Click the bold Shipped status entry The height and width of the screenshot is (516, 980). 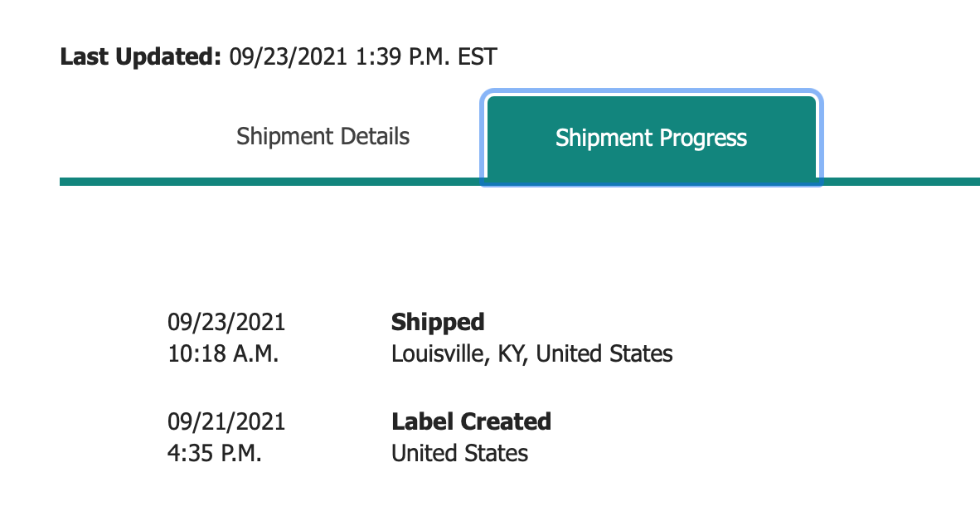438,322
